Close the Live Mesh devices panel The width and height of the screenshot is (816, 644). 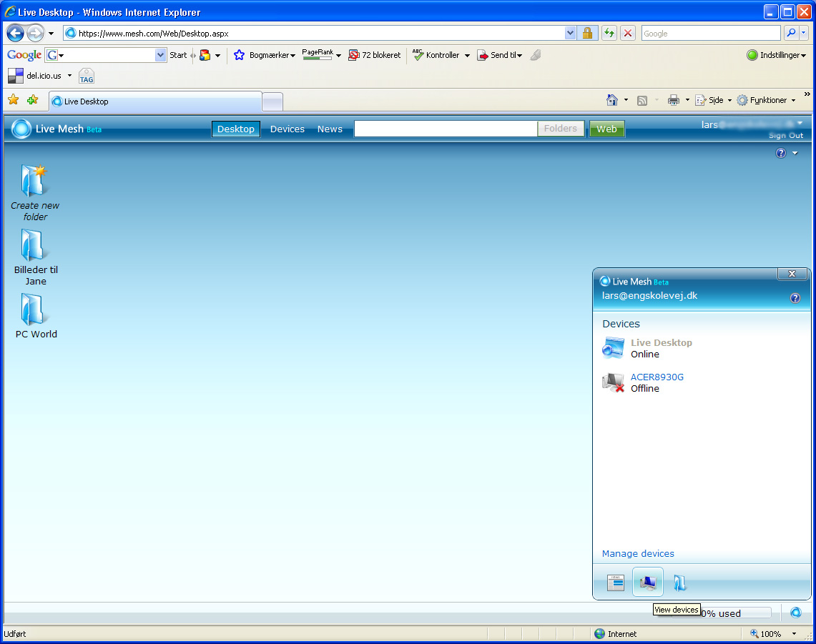792,274
